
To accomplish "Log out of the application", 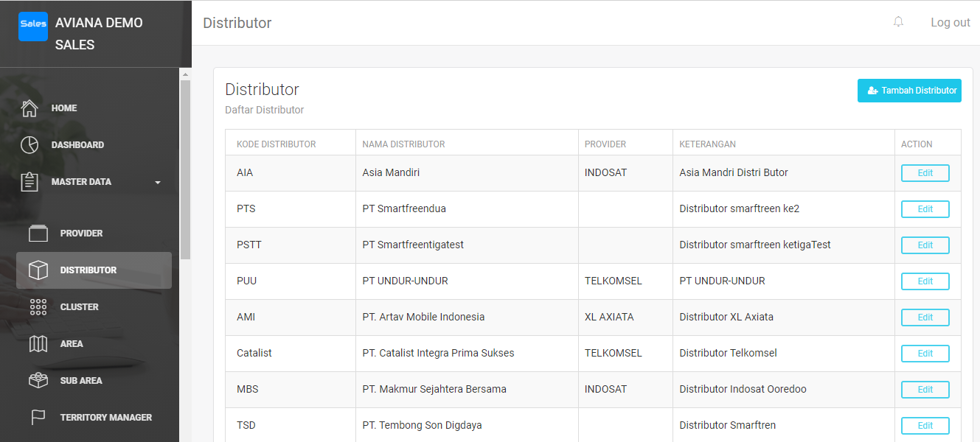I will (x=950, y=22).
